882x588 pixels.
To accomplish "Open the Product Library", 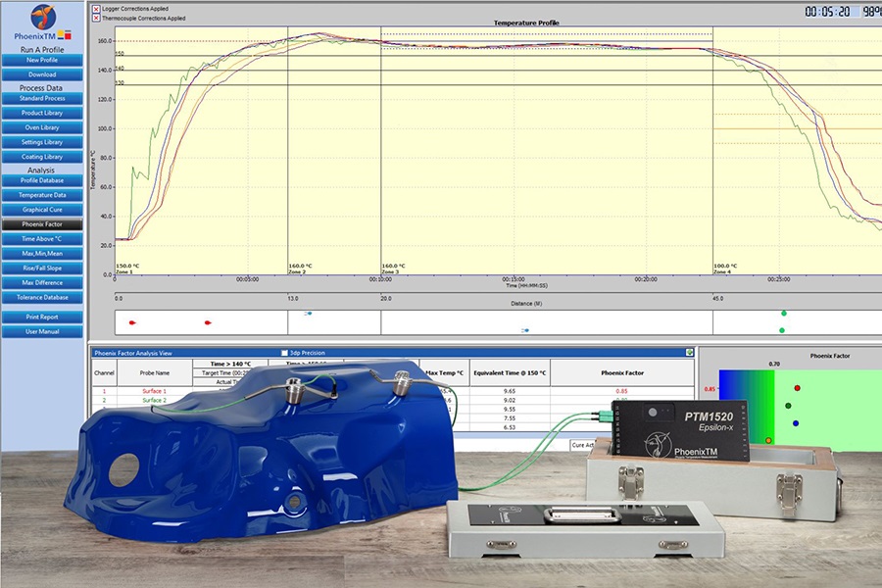I will [42, 113].
